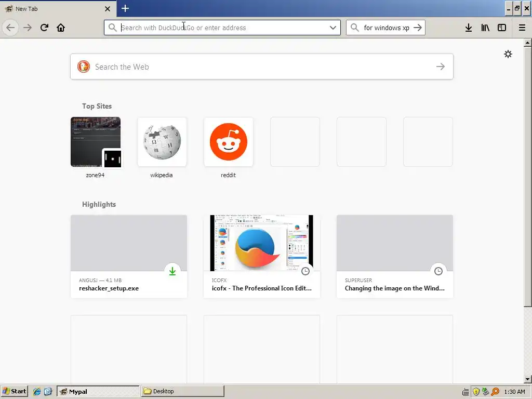Click the Highlights section heading
Viewport: 532px width, 399px height.
pyautogui.click(x=99, y=204)
